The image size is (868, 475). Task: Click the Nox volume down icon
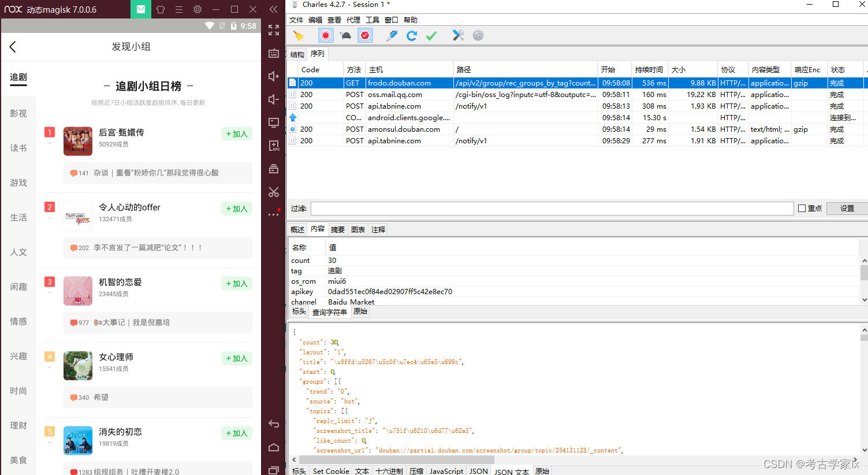274,99
